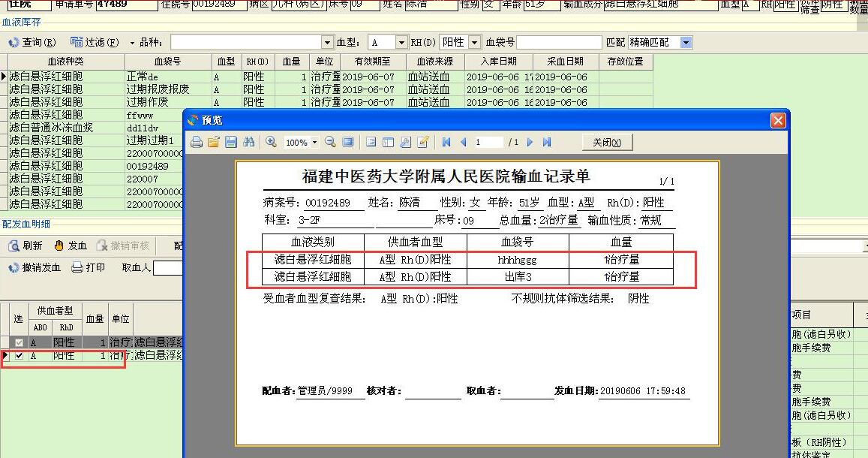Select the row with bag number 过期报废报废
This screenshot has width=868, height=458.
pos(331,89)
